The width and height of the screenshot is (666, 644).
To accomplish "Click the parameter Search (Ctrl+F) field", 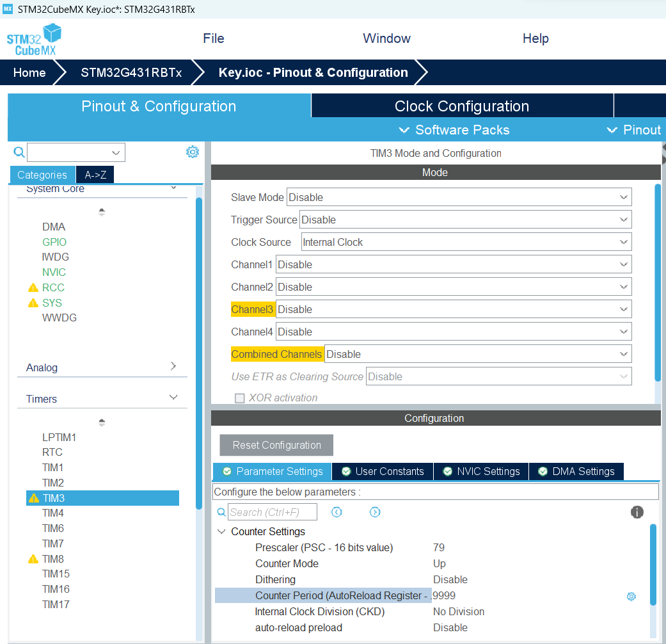I will click(273, 511).
